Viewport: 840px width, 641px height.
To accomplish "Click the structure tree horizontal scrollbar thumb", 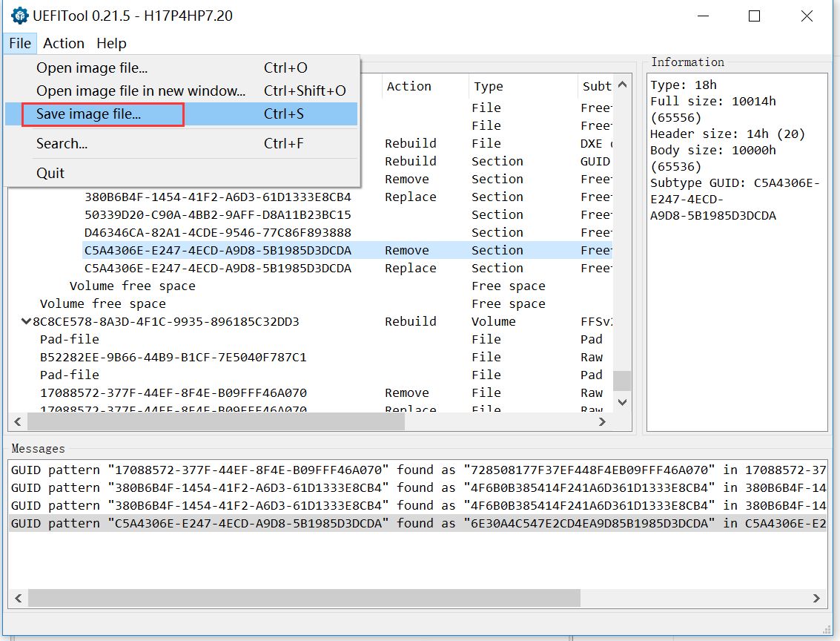I will tap(216, 422).
